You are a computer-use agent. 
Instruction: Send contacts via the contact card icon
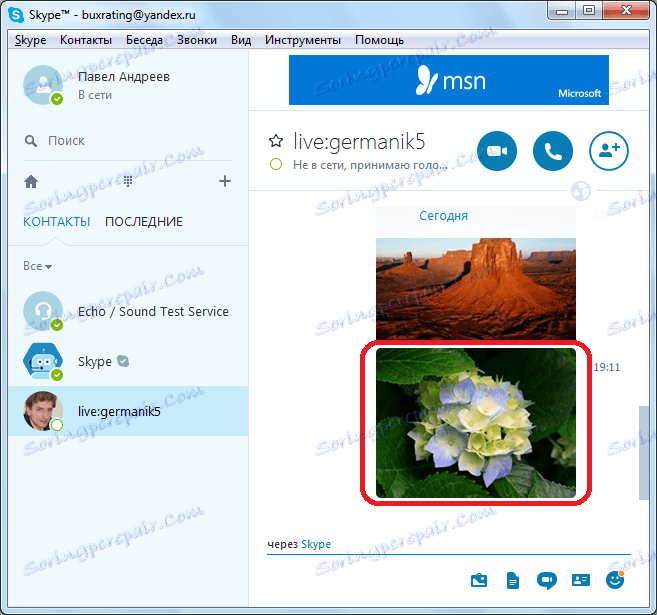(x=581, y=580)
